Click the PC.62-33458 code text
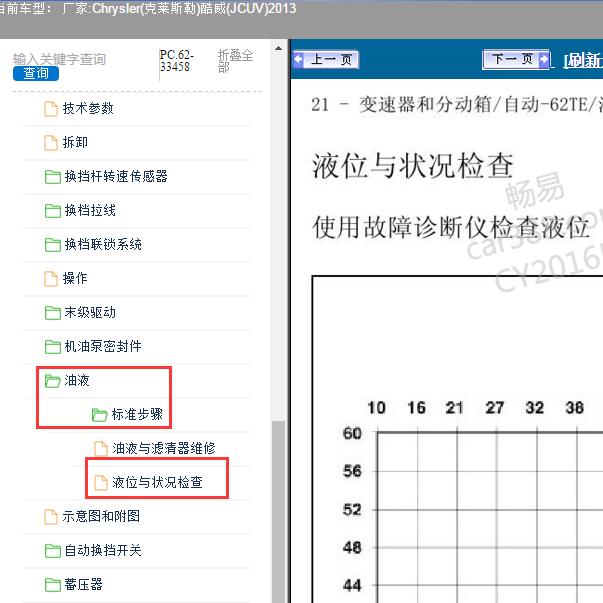Screen dimensions: 603x603 [x=177, y=61]
